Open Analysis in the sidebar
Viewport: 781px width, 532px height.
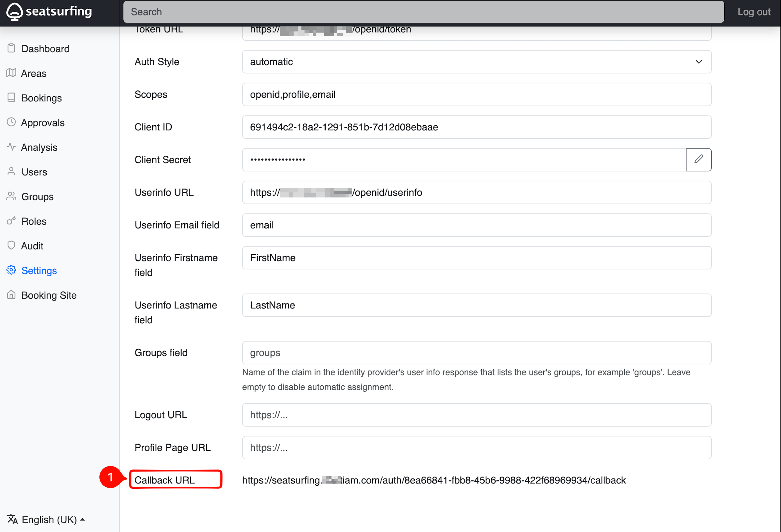pyautogui.click(x=39, y=147)
